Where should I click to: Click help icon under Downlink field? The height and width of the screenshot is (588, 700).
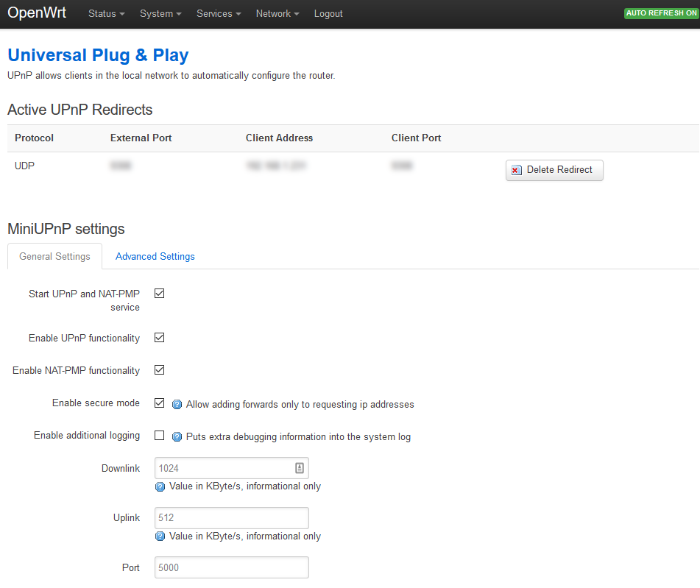(x=160, y=486)
